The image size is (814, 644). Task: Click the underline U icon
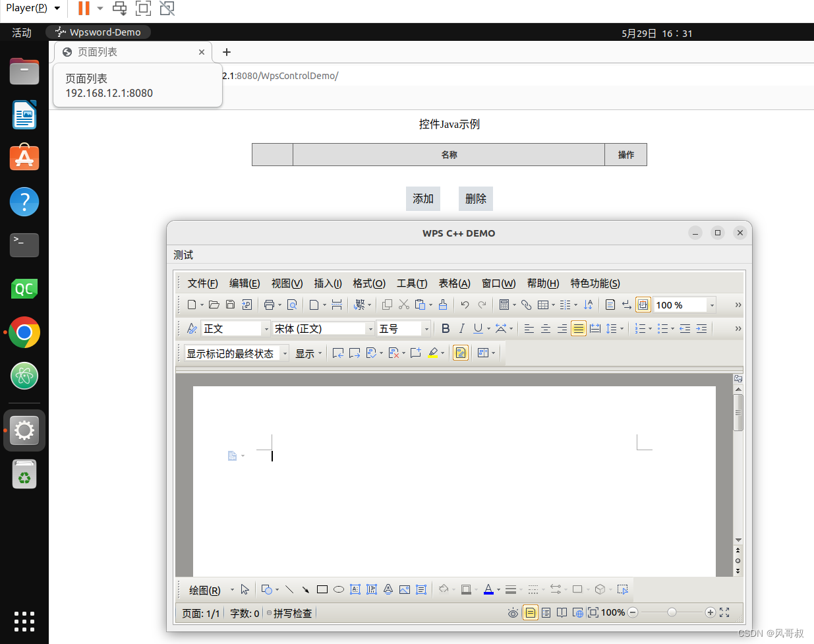(x=478, y=328)
